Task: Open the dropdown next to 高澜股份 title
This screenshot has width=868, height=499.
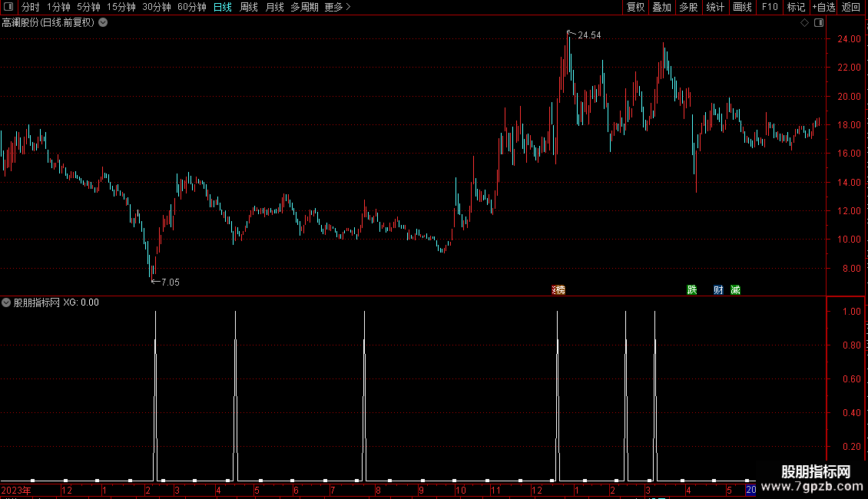Action: (103, 23)
